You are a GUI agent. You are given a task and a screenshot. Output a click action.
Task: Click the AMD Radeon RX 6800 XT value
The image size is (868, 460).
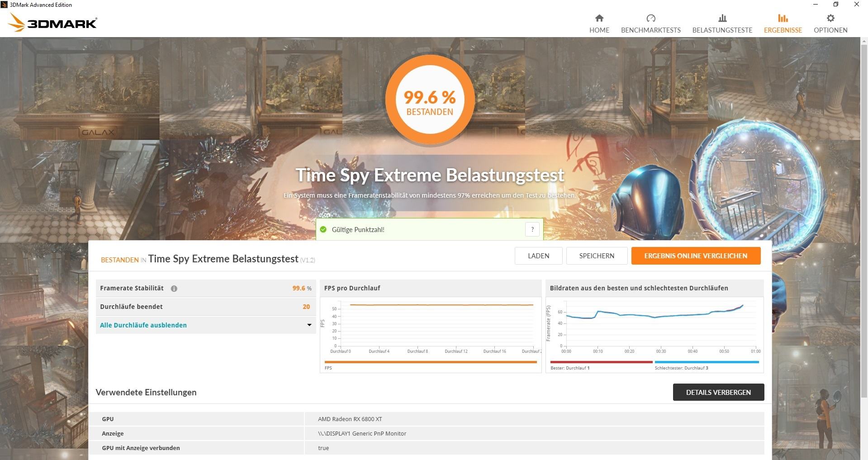click(350, 419)
